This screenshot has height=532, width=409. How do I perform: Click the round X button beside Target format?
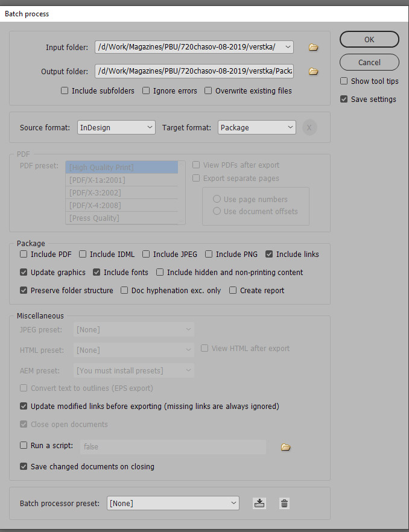[309, 127]
